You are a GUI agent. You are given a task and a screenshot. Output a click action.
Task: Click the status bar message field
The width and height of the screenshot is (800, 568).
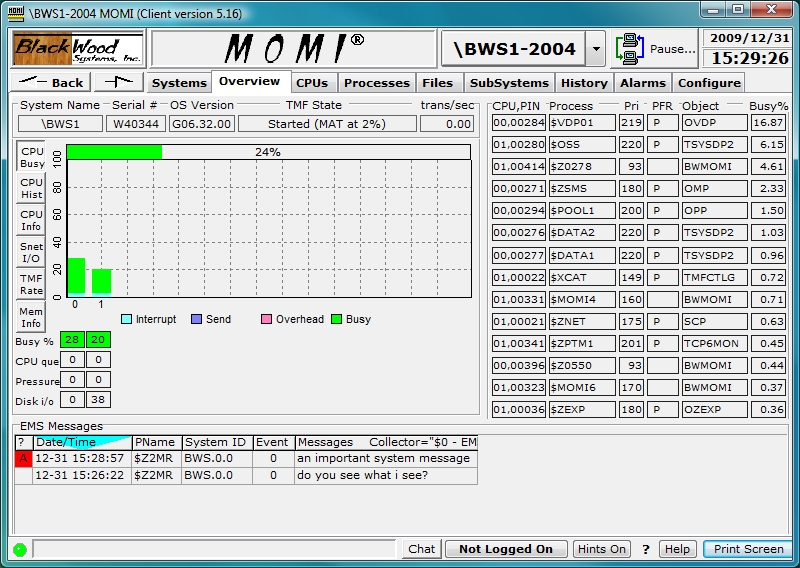click(x=214, y=549)
